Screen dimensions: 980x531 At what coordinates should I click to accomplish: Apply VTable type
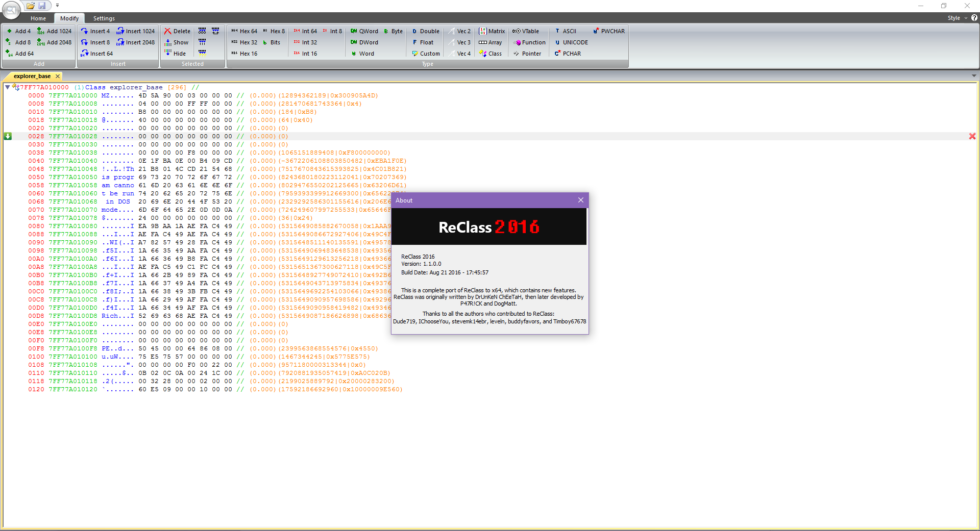[526, 31]
